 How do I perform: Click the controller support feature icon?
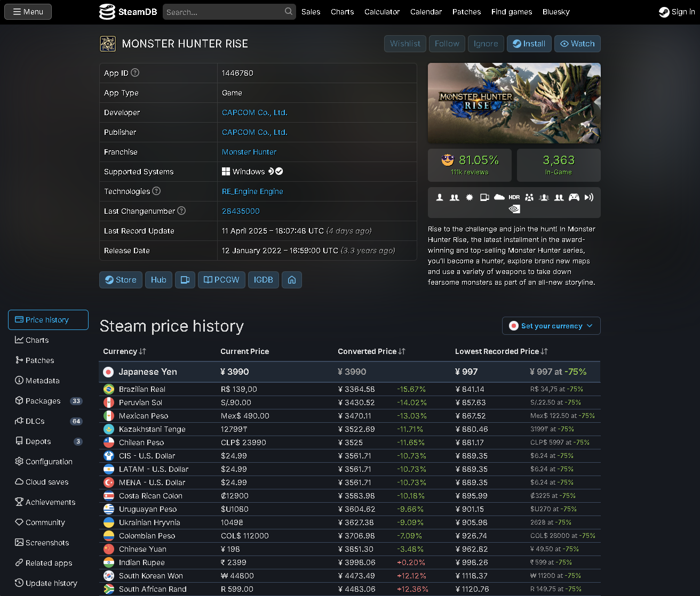tap(574, 197)
